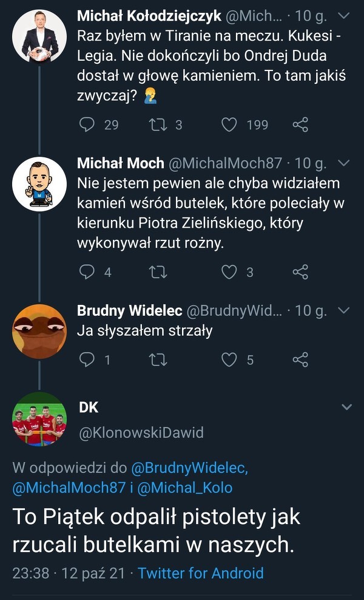Reply to Michał Moch's tweet

click(x=88, y=272)
